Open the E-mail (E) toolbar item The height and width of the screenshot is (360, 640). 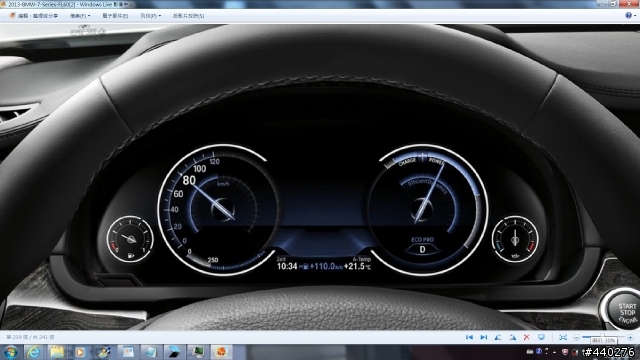pos(115,16)
